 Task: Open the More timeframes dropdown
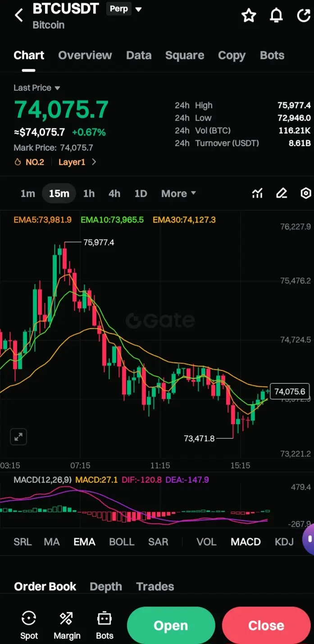pyautogui.click(x=178, y=193)
